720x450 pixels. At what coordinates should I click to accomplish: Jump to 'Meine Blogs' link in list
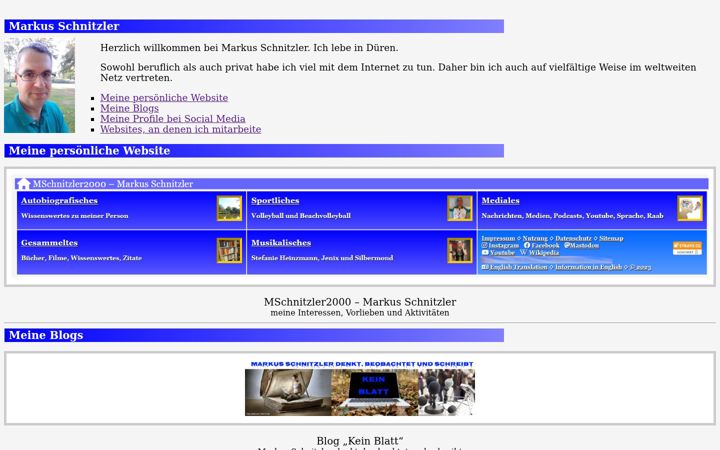[129, 108]
